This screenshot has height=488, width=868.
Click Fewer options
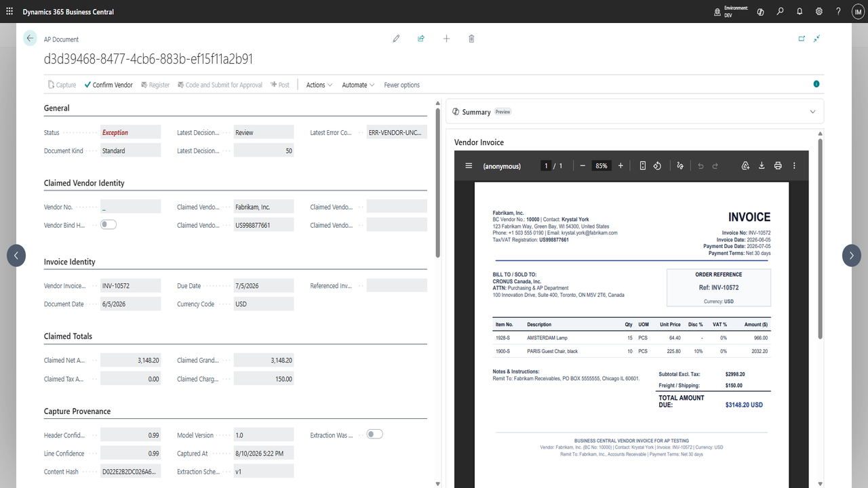402,85
